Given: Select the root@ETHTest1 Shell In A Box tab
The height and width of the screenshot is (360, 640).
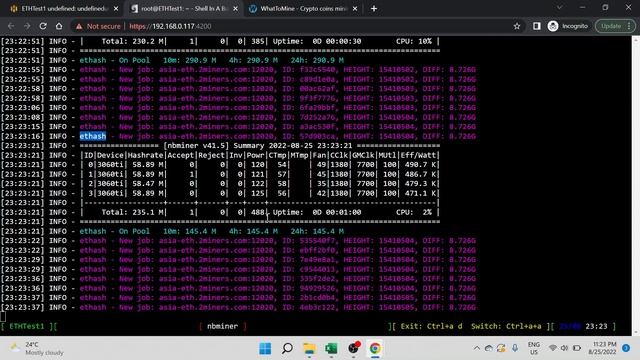Looking at the screenshot, I should (183, 9).
